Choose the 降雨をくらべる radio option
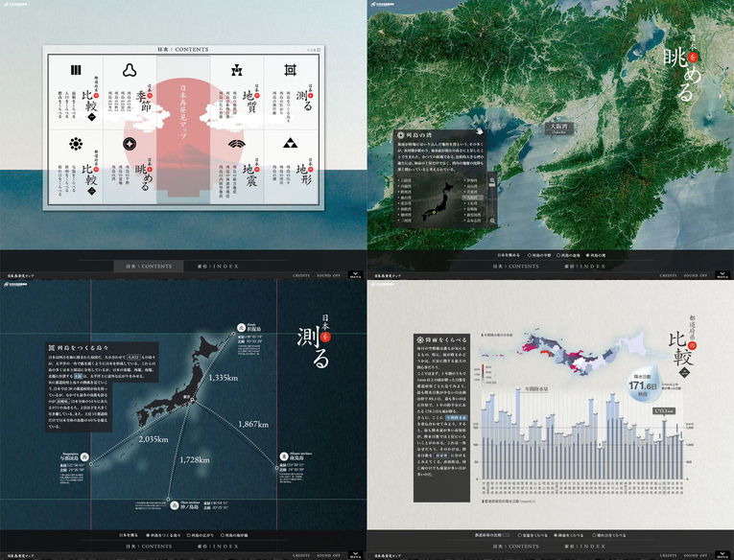Viewport: 734px width, 560px height. 555,535
